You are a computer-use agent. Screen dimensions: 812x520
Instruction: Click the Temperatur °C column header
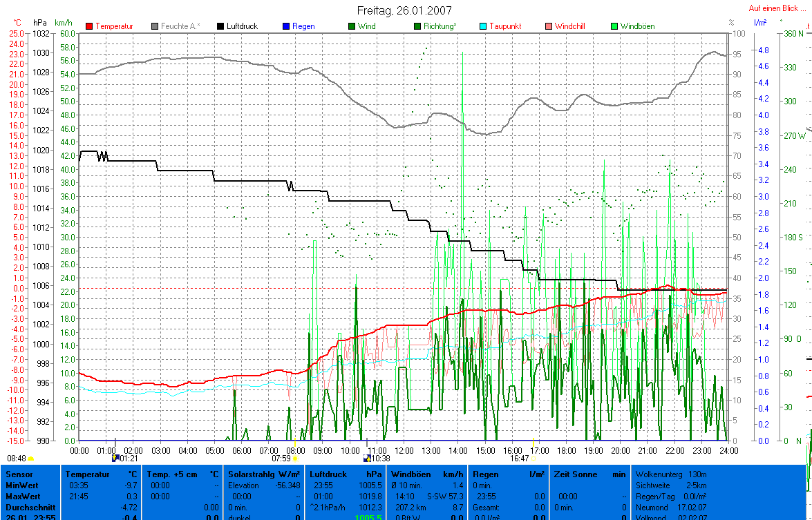click(x=102, y=474)
